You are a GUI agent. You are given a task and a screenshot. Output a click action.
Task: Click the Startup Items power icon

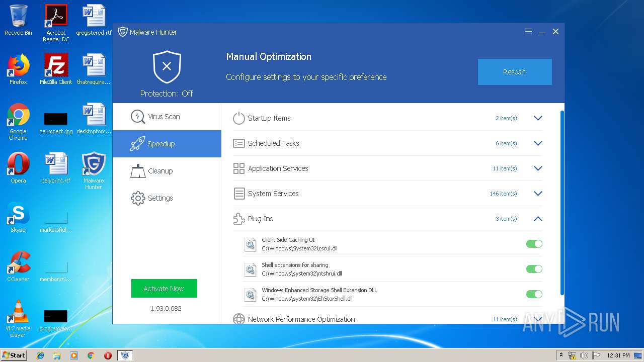click(239, 118)
